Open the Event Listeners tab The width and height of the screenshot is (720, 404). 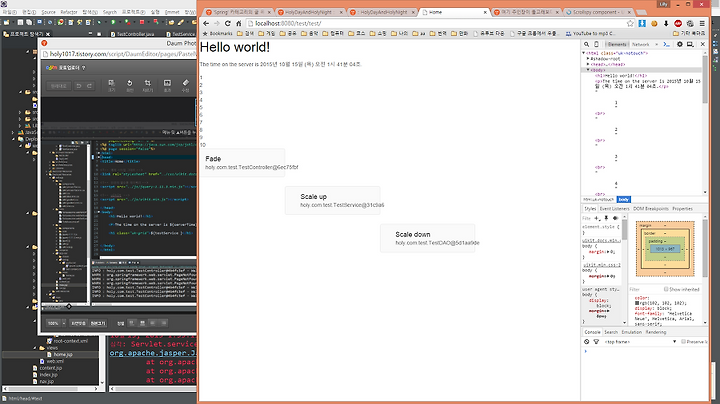[614, 208]
